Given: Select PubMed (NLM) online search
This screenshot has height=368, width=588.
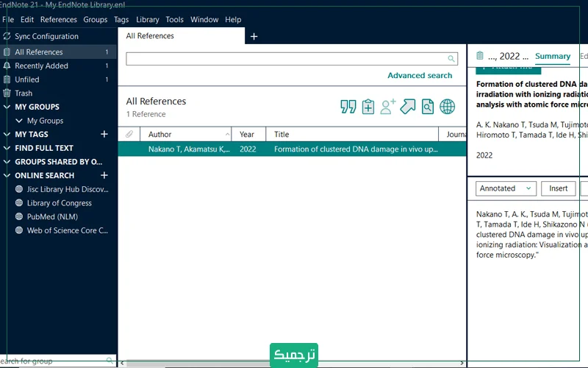Looking at the screenshot, I should tap(52, 216).
